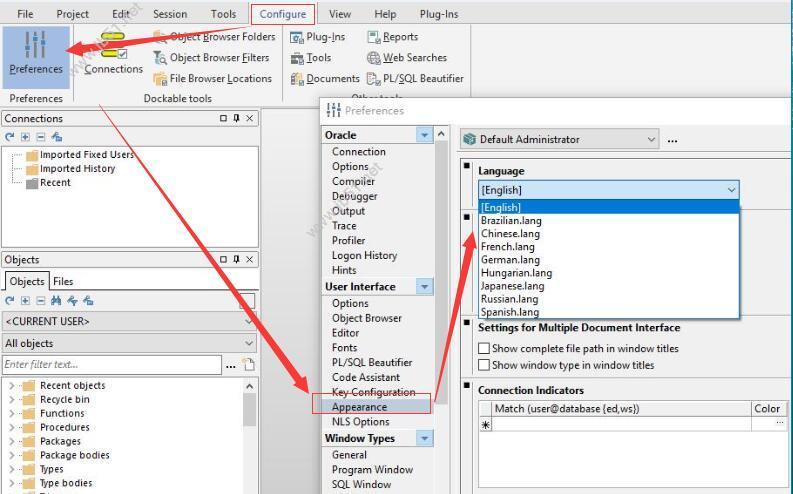Open Object Browser Filters
The width and height of the screenshot is (793, 494).
point(211,58)
